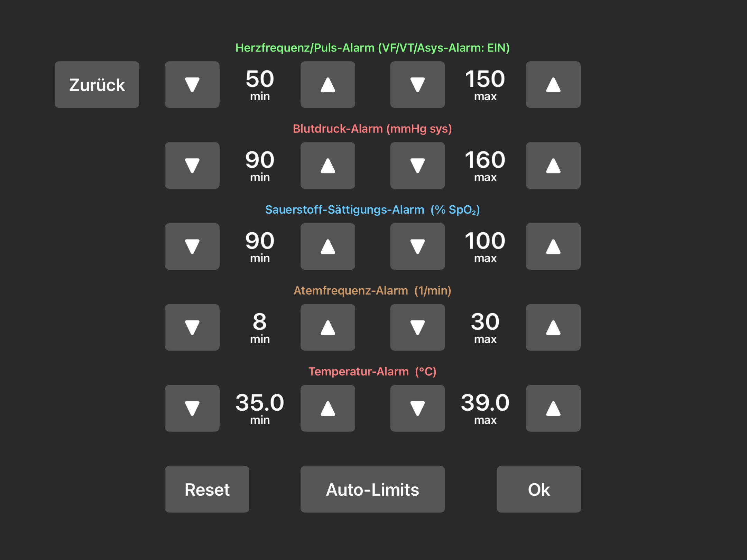Increase heart rate minimum limit of 50
The image size is (747, 560).
328,85
